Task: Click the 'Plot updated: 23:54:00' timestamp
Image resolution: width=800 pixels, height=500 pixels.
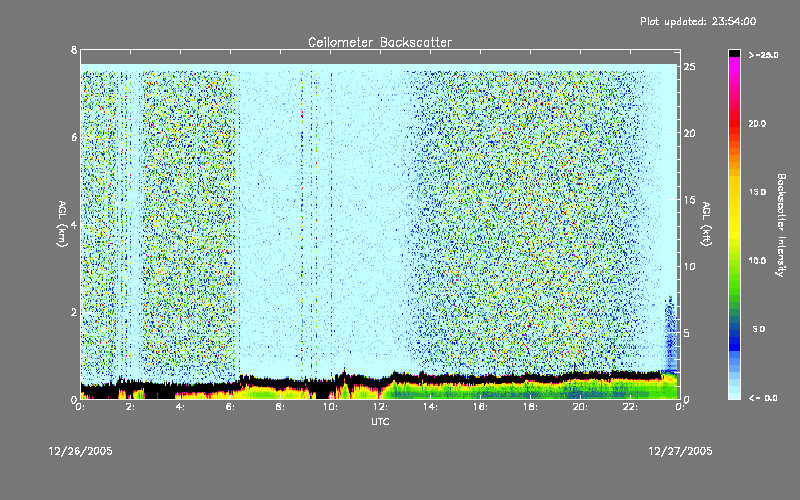Action: coord(698,21)
